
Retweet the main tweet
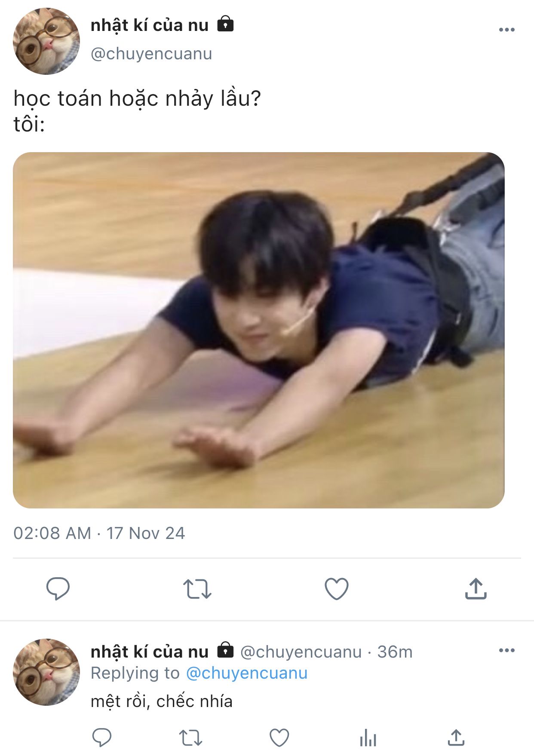197,589
